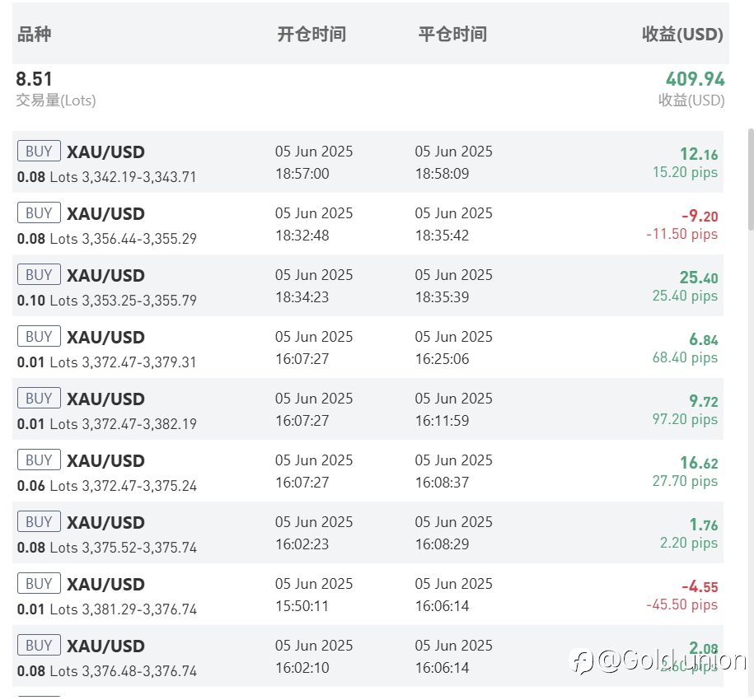Click BUY badge of trade opened 18:34:23
The height and width of the screenshot is (700, 754).
[x=39, y=274]
